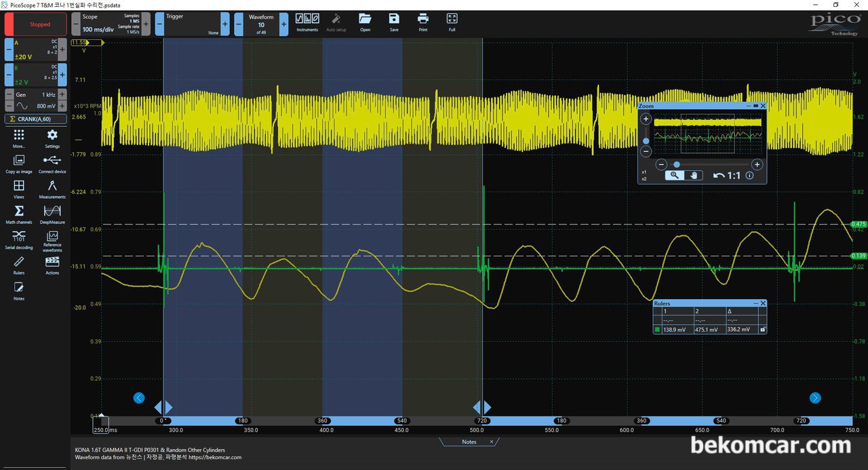Increase channel B range with plus
Image resolution: width=868 pixels, height=470 pixels.
coord(62,75)
